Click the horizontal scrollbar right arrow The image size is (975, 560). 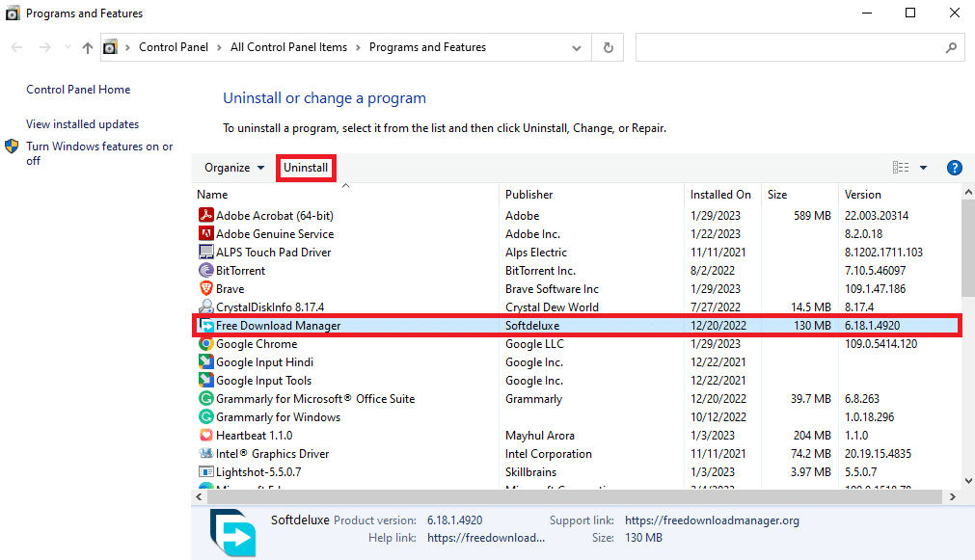953,497
